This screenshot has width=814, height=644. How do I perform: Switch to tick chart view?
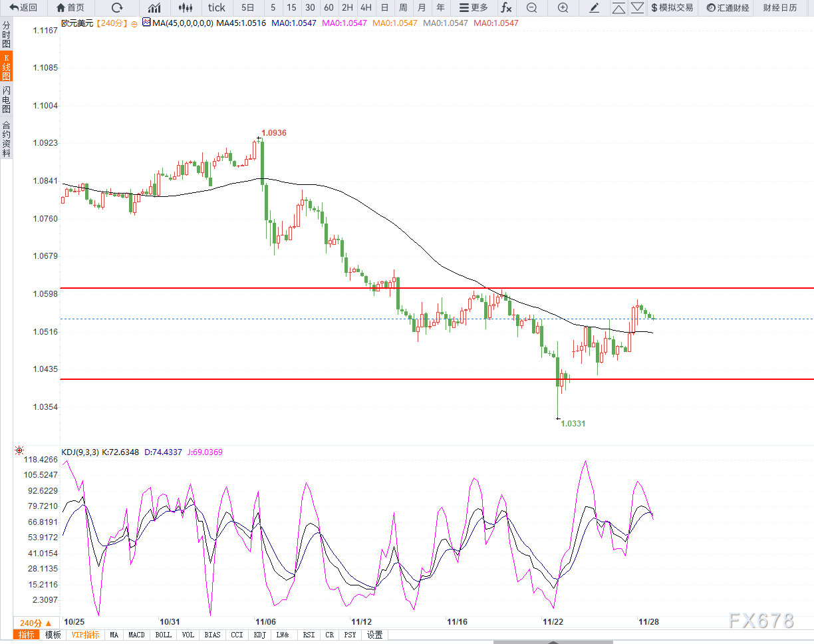216,8
